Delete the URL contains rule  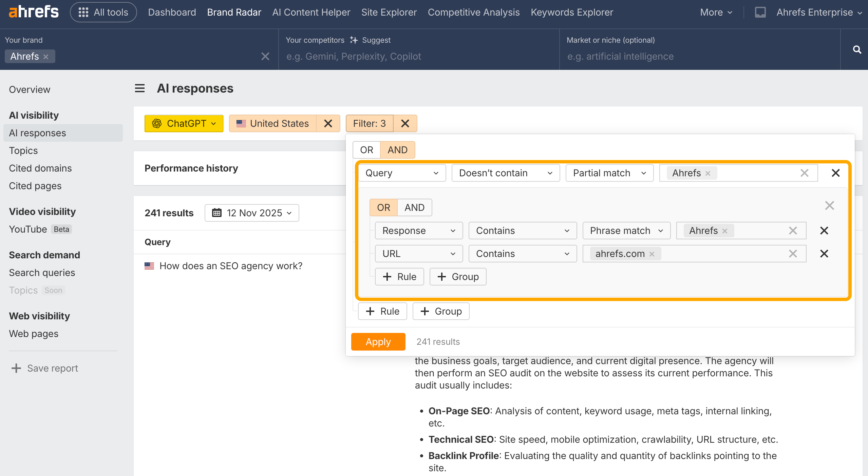[x=824, y=254]
